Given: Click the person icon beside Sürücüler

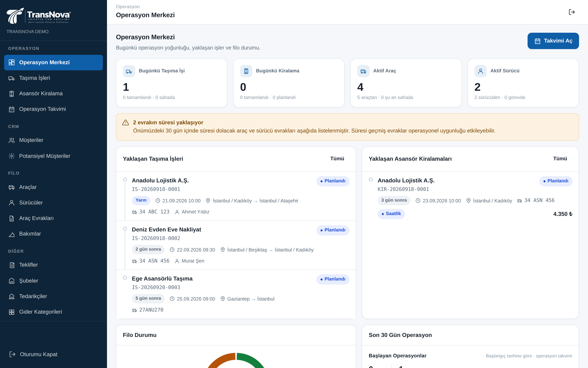Looking at the screenshot, I should pyautogui.click(x=12, y=203).
